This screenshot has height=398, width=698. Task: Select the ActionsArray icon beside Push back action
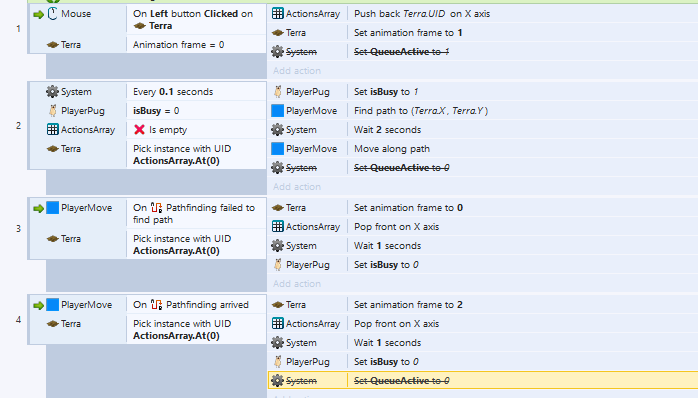point(277,14)
